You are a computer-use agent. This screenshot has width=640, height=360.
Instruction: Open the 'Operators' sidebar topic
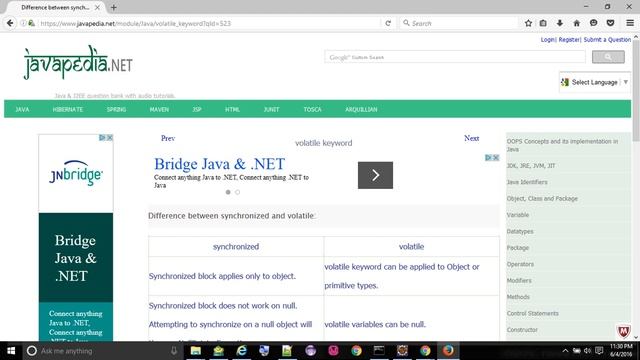click(x=520, y=264)
